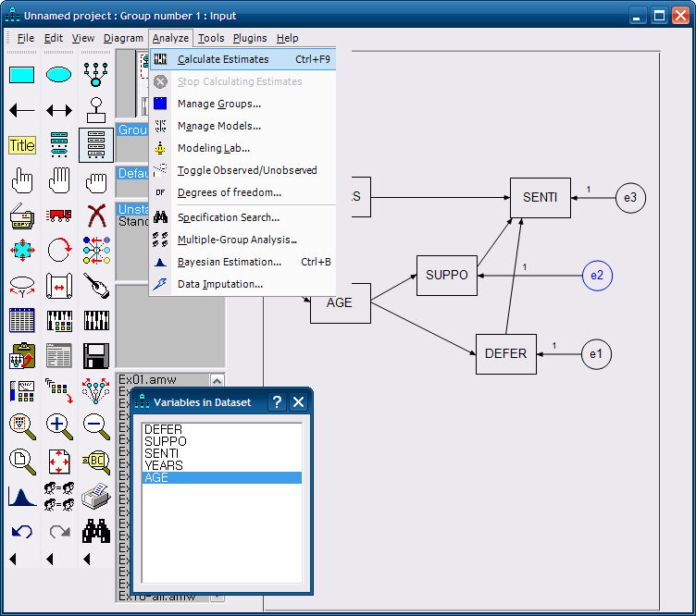
Task: Select the move objects truck tool
Action: click(x=58, y=216)
